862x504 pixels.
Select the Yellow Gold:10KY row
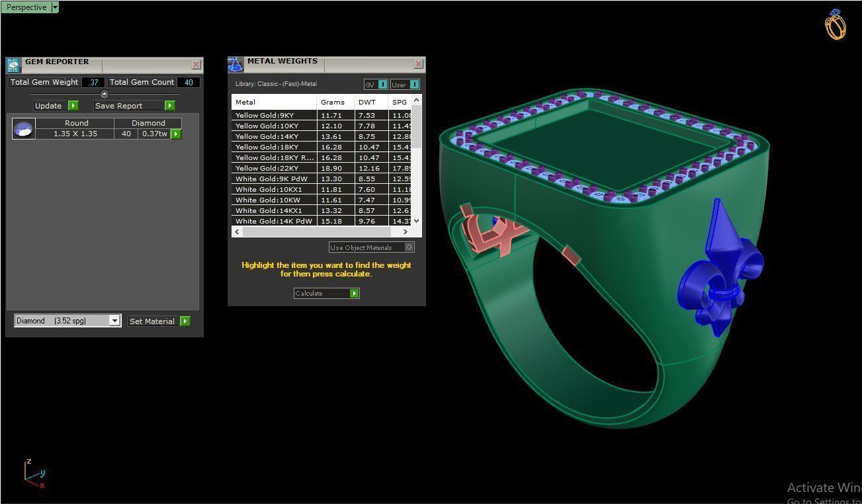[322, 126]
